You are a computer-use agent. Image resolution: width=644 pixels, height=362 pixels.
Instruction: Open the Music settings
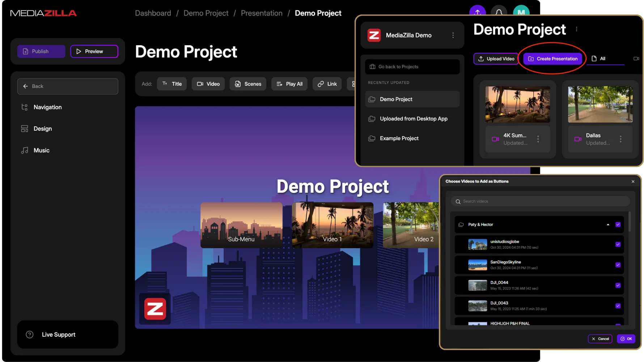pos(41,150)
